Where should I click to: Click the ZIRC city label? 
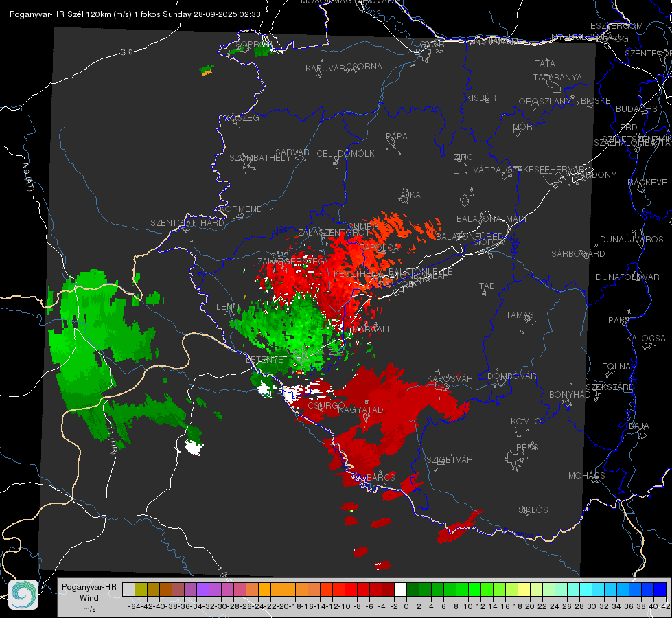point(463,157)
